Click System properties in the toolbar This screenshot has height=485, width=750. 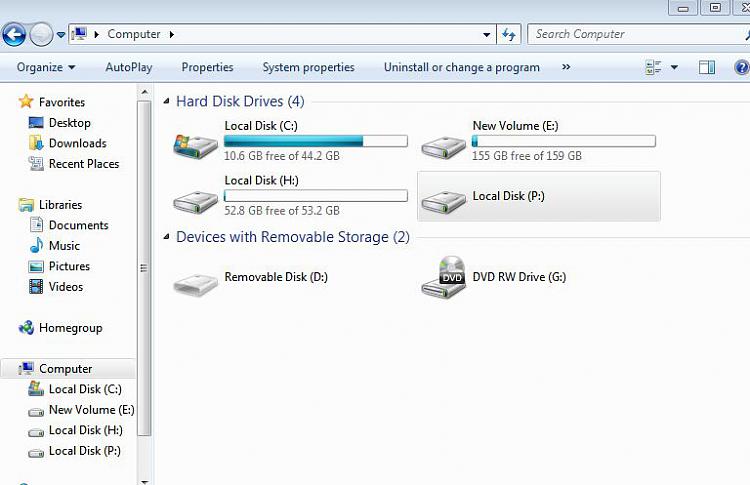coord(309,67)
